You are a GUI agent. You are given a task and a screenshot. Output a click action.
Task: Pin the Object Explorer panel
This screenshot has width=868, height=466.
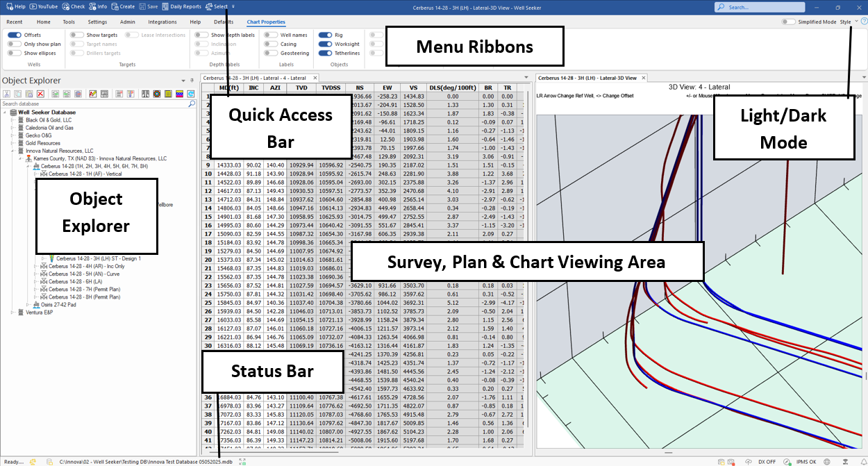183,81
